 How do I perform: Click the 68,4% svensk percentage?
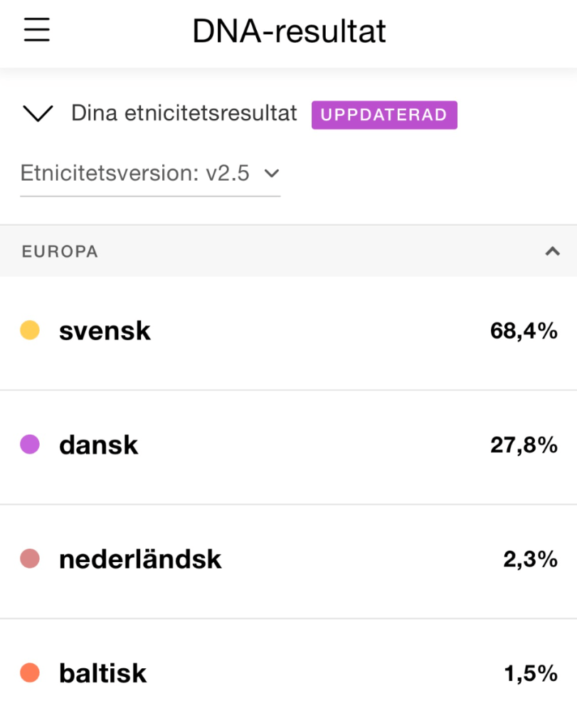[524, 331]
